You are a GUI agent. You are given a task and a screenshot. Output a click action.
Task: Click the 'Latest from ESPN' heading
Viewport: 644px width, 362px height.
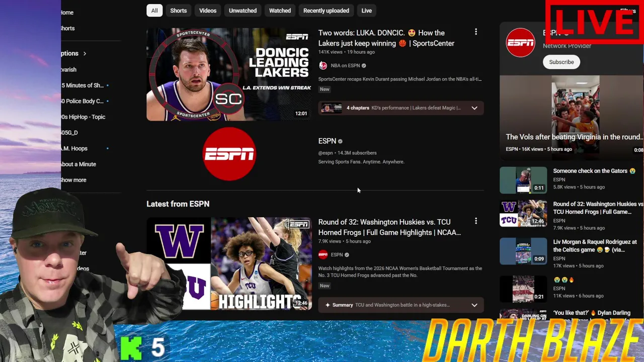178,204
